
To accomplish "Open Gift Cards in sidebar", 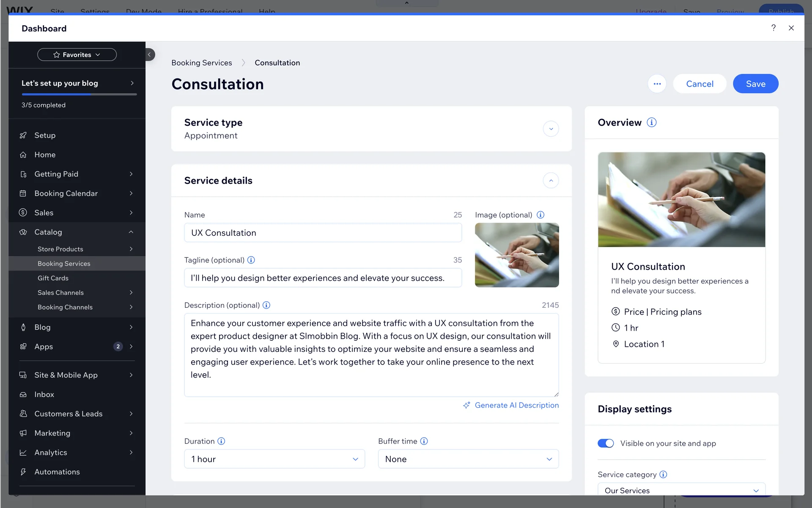I will click(53, 278).
